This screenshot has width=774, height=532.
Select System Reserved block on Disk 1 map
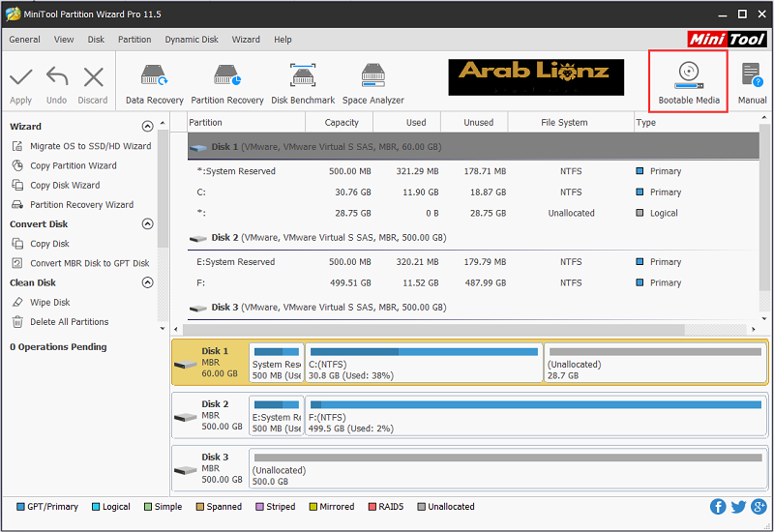pos(277,364)
